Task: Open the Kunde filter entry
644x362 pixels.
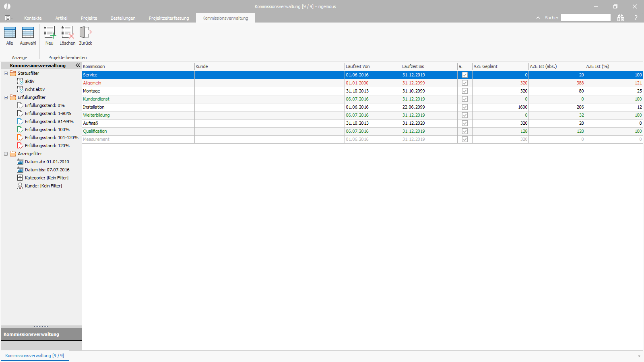Action: pos(43,186)
